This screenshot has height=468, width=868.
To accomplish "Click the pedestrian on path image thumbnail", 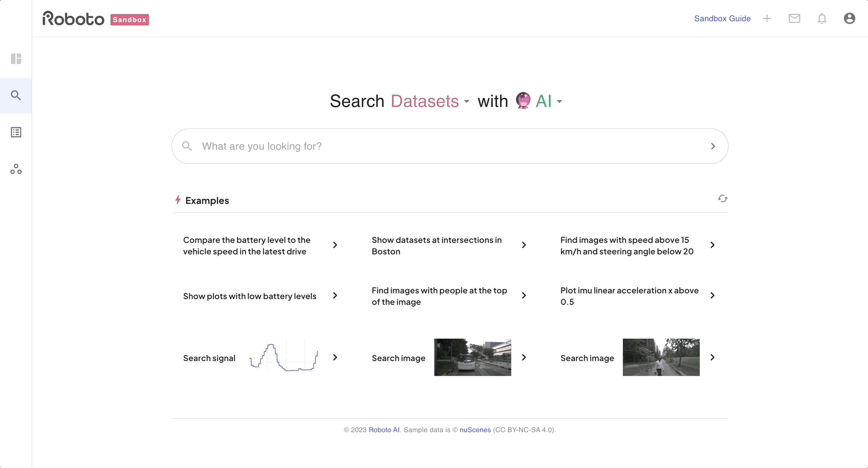I will (661, 357).
